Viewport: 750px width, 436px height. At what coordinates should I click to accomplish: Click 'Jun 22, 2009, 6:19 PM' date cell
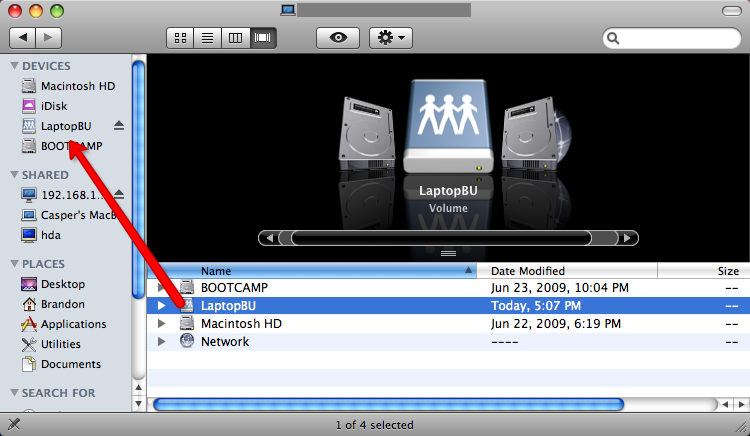tap(556, 324)
